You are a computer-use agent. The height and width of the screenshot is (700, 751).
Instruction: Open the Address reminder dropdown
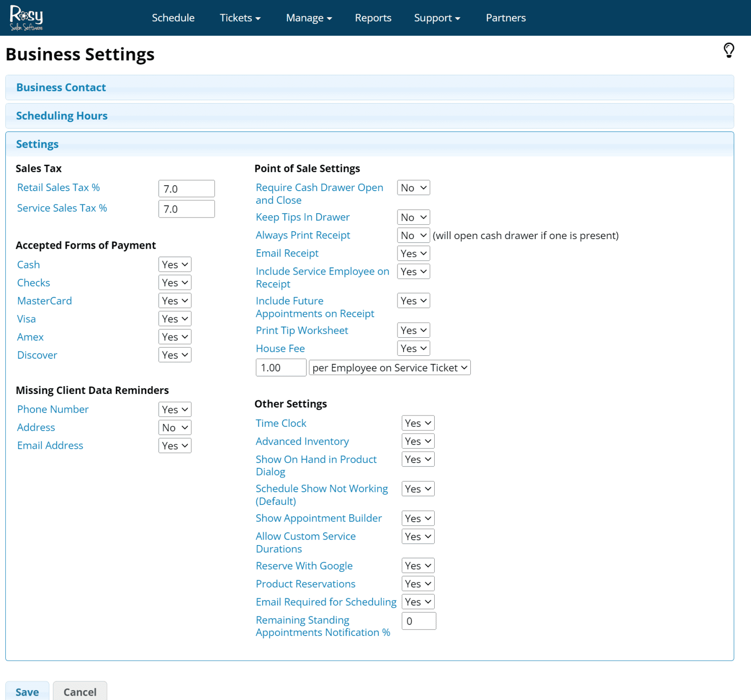pyautogui.click(x=175, y=428)
